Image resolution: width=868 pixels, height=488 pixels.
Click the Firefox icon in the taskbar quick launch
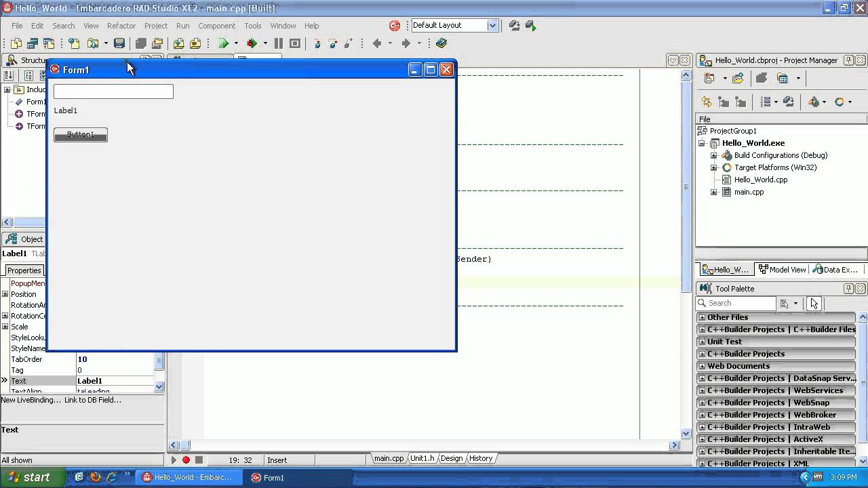(x=96, y=477)
